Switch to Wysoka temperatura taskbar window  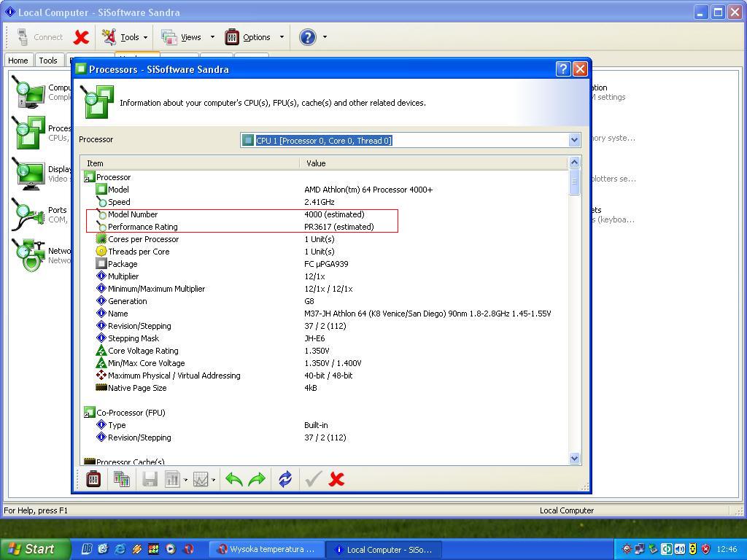point(267,549)
